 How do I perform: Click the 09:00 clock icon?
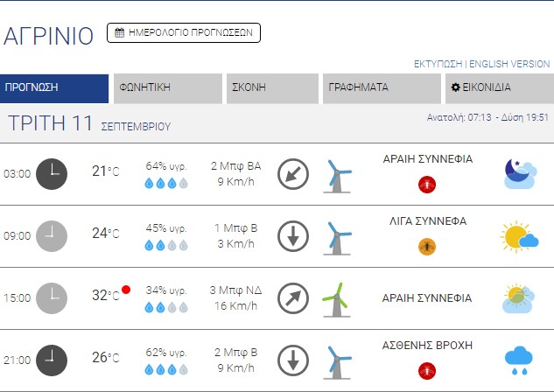coord(52,235)
